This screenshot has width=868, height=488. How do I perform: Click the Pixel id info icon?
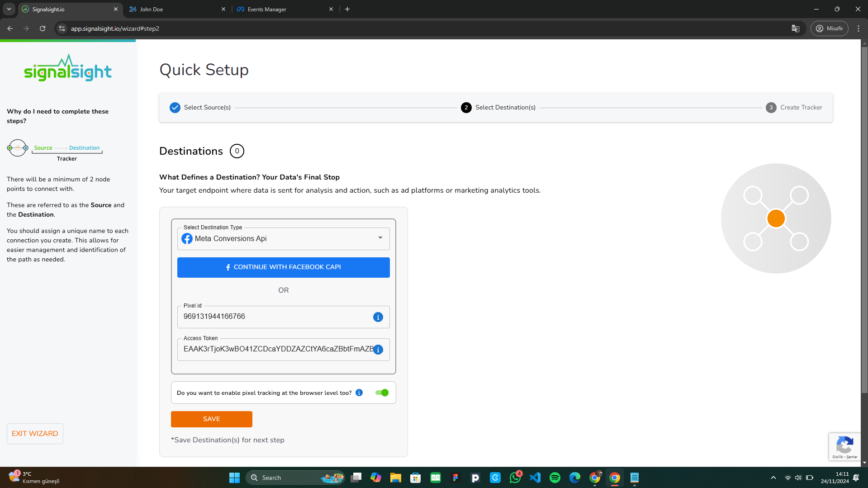(x=378, y=317)
